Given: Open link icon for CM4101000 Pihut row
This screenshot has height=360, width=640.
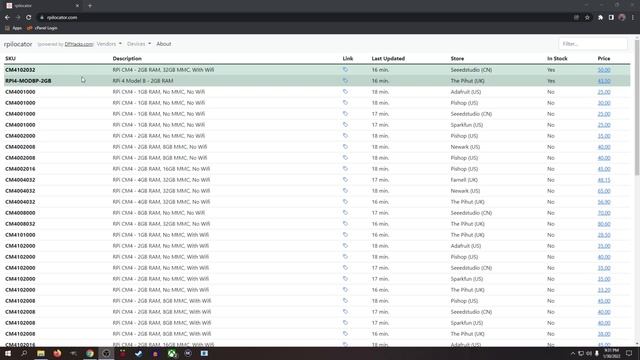Looking at the screenshot, I should (x=345, y=235).
